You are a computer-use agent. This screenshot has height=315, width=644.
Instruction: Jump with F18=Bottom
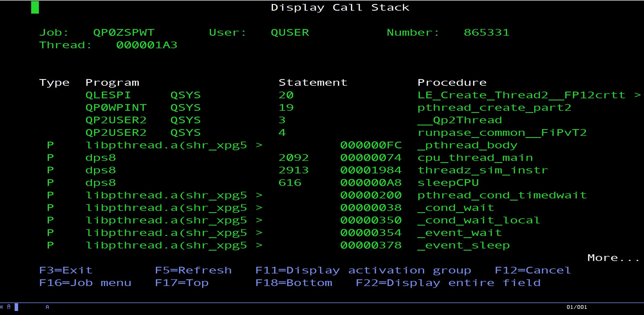click(294, 283)
